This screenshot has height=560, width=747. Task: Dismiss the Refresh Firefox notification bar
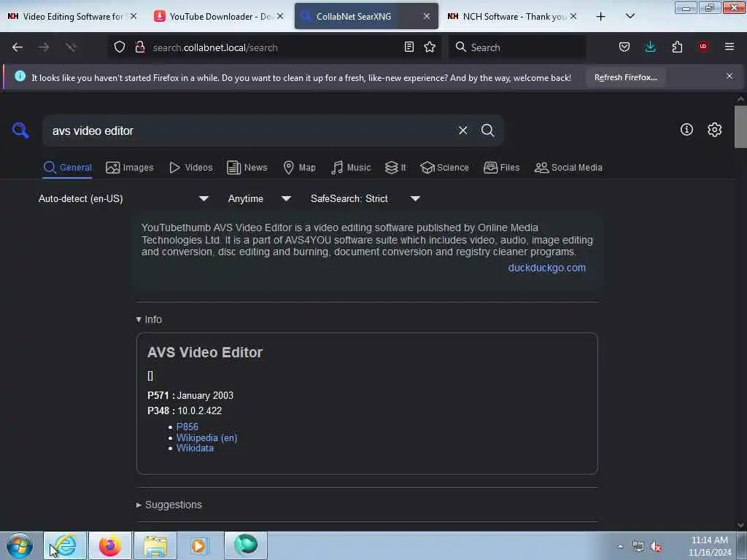click(729, 76)
